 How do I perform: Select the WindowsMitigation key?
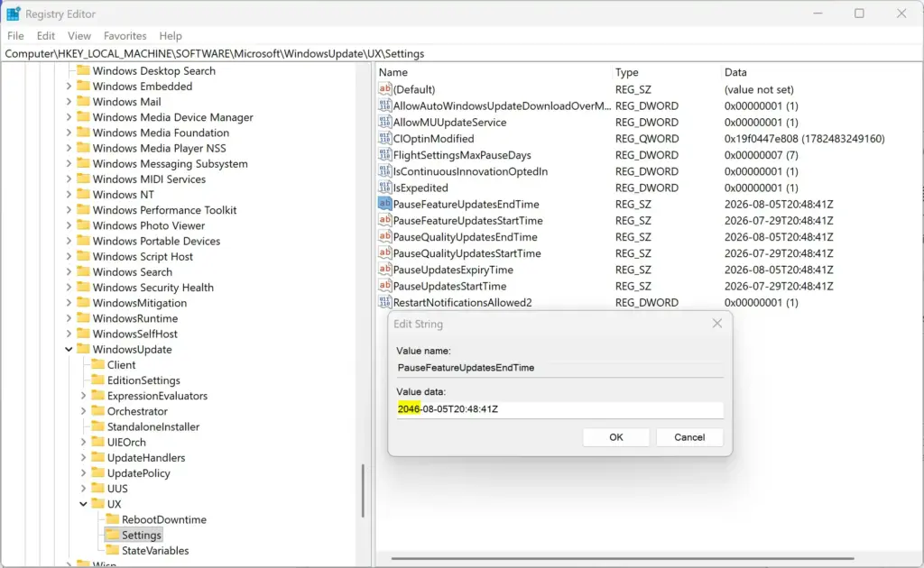point(140,303)
